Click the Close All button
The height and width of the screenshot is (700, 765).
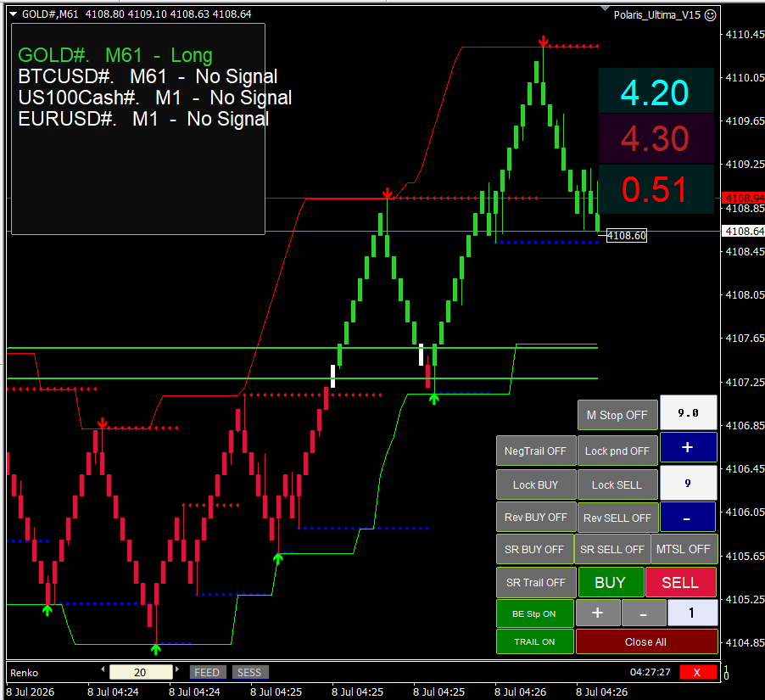point(646,642)
